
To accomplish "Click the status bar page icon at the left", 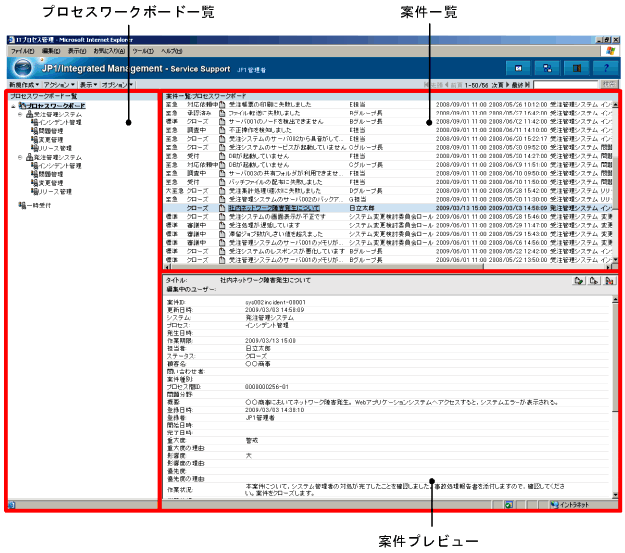I will pos(12,505).
